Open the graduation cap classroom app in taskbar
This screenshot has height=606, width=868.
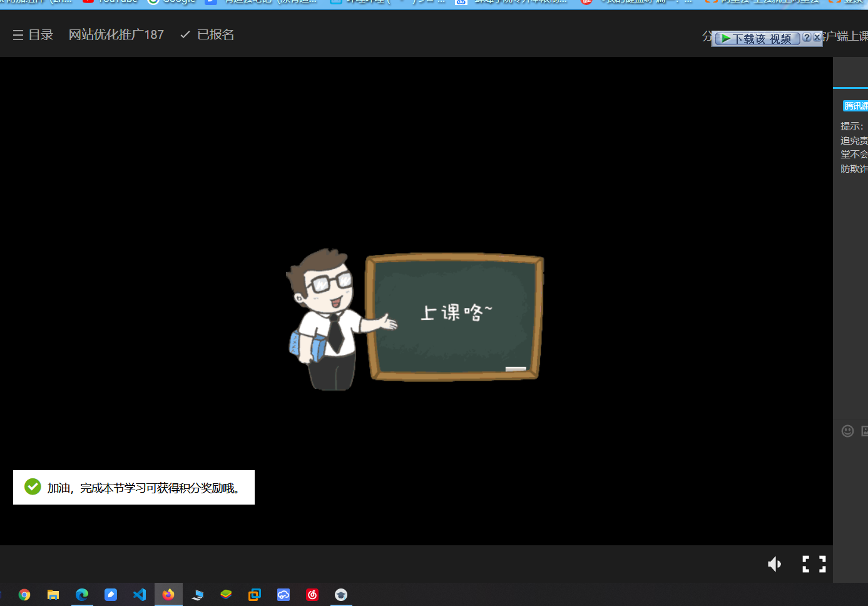click(341, 595)
